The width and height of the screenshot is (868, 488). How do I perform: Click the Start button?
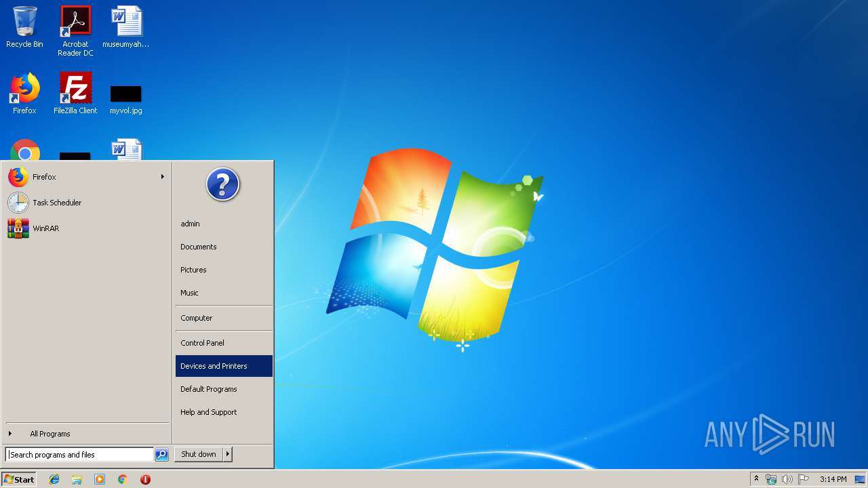coord(19,479)
